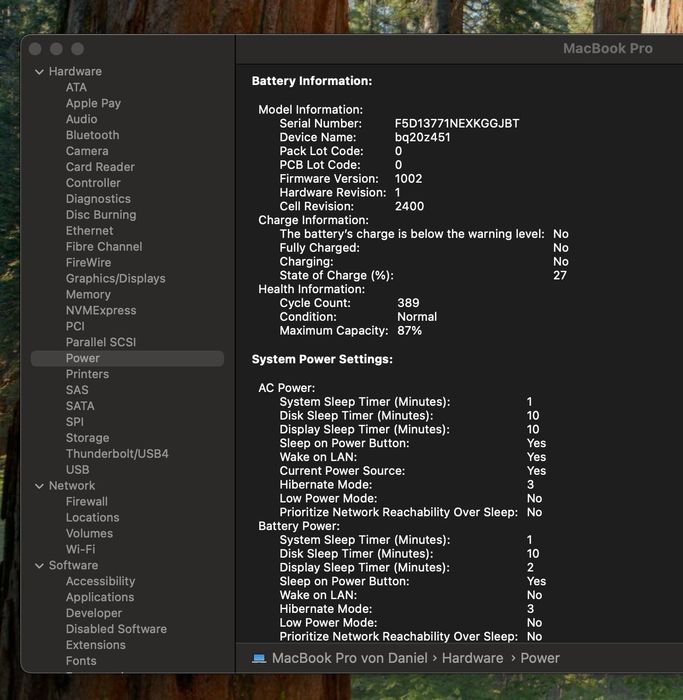Select SAS in the sidebar
This screenshot has width=683, height=700.
(77, 390)
